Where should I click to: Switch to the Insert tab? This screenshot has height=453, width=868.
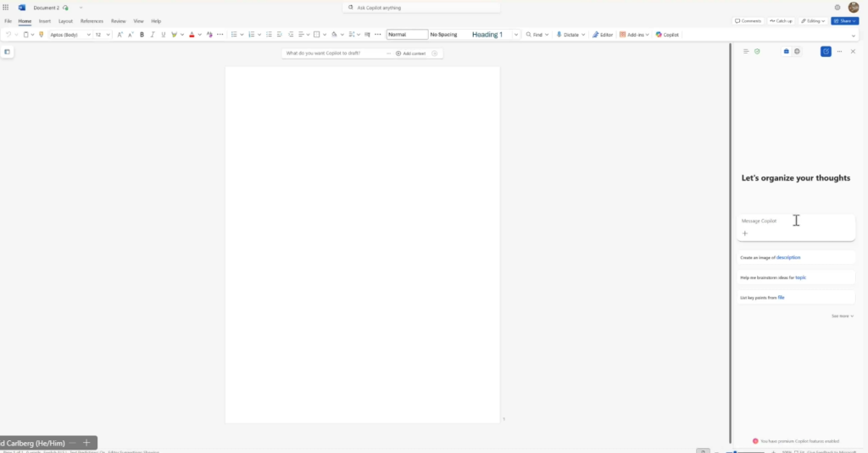coord(45,20)
